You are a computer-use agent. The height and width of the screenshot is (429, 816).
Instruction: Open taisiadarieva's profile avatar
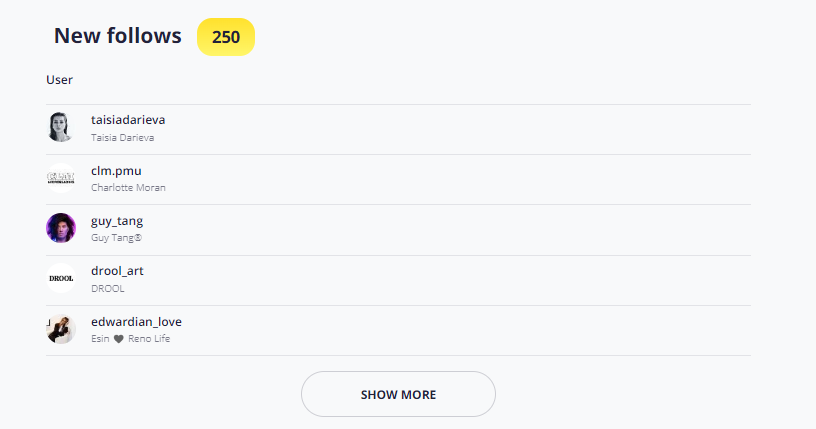(x=61, y=127)
